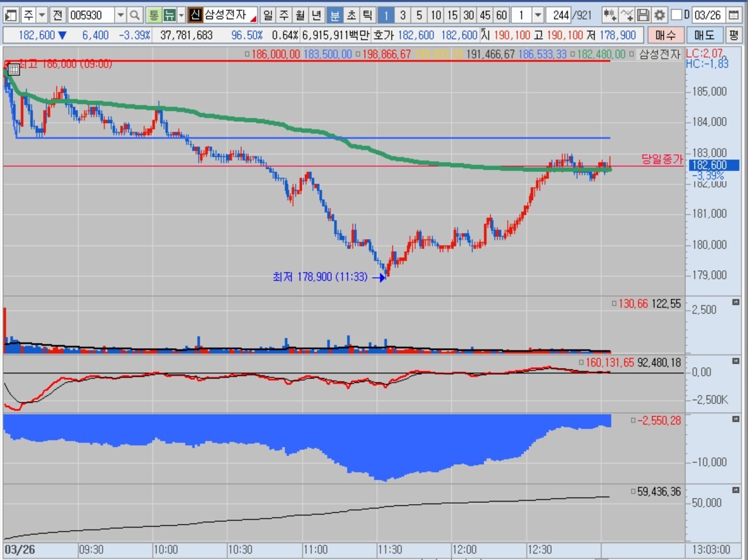Screen dimensions: 748x560
Task: Select the 틱 tick chart period
Action: click(x=367, y=15)
